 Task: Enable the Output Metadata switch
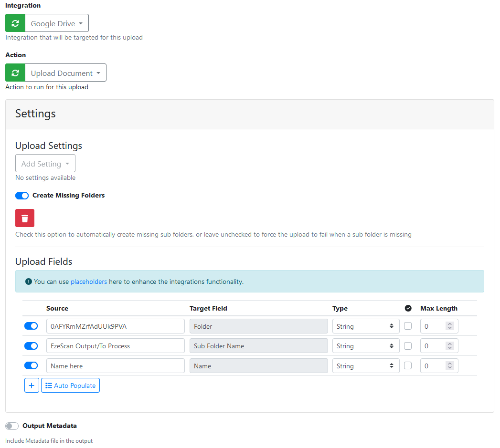tap(12, 426)
